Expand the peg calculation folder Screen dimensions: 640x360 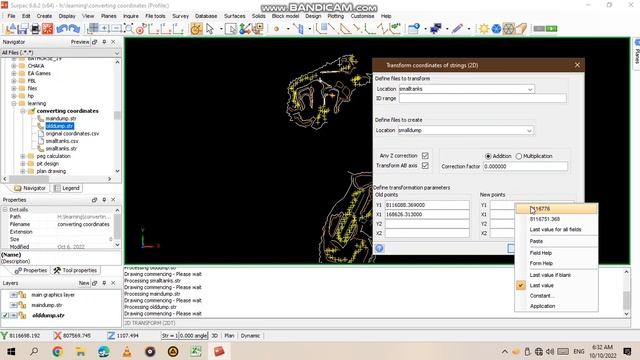[x=23, y=156]
